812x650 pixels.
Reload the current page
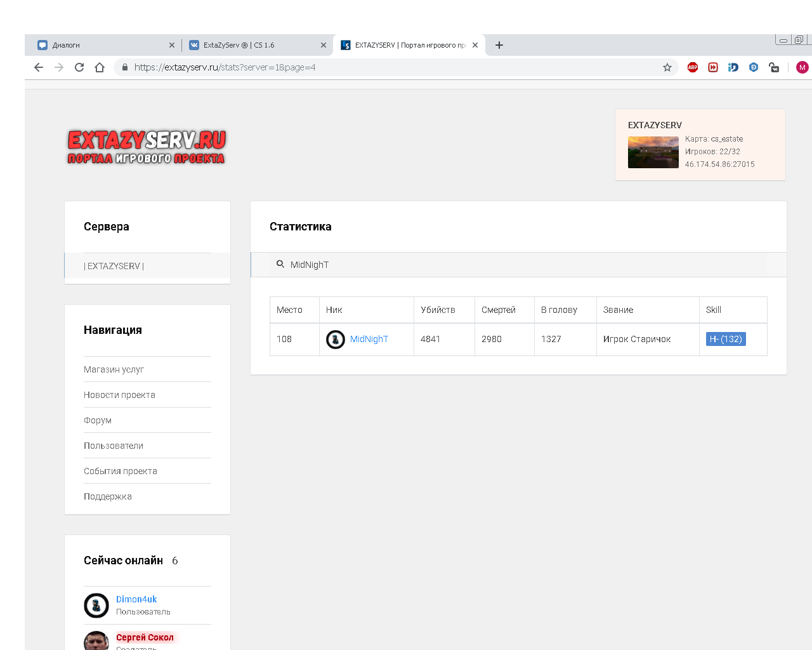tap(79, 67)
